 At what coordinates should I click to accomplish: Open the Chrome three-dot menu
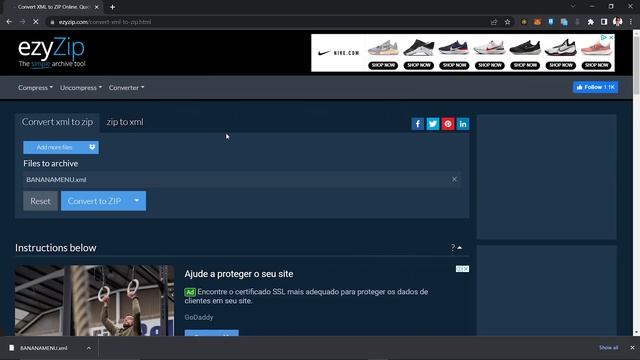631,22
